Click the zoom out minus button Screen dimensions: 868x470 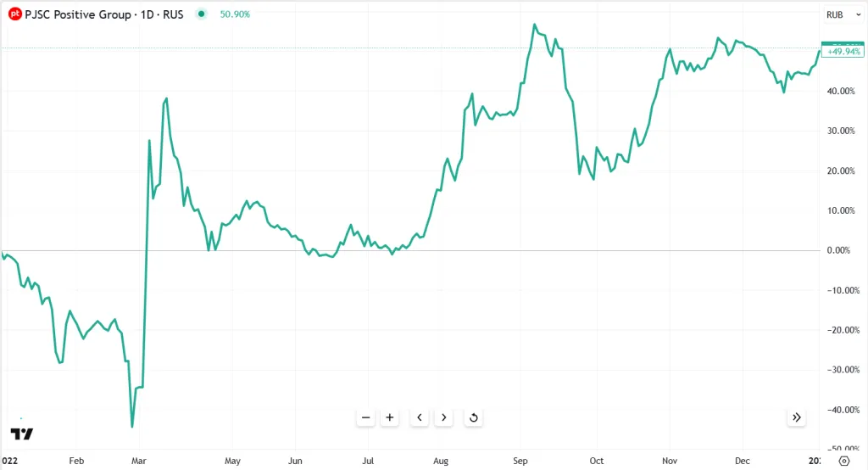coord(366,417)
